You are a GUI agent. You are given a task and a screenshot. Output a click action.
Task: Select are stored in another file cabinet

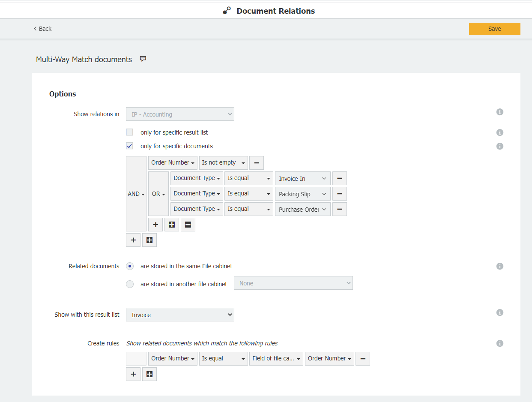coord(130,284)
